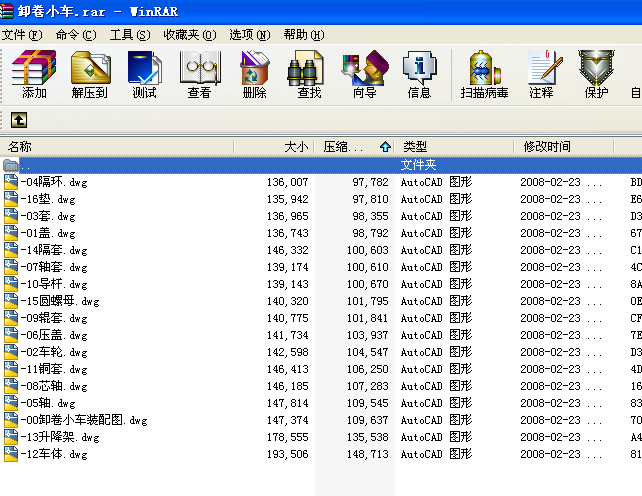
Task: Open the 收藏夹(O) menu
Action: tap(190, 35)
